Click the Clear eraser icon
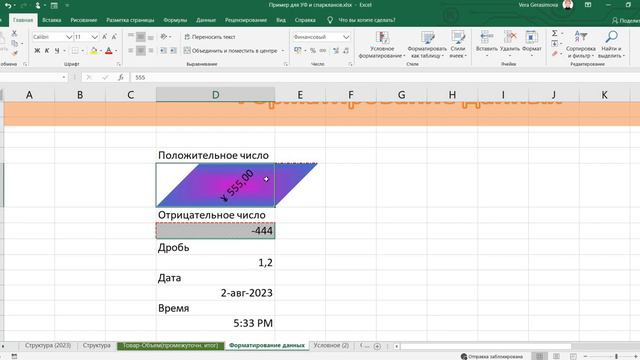This screenshot has width=640, height=360. pyautogui.click(x=554, y=53)
